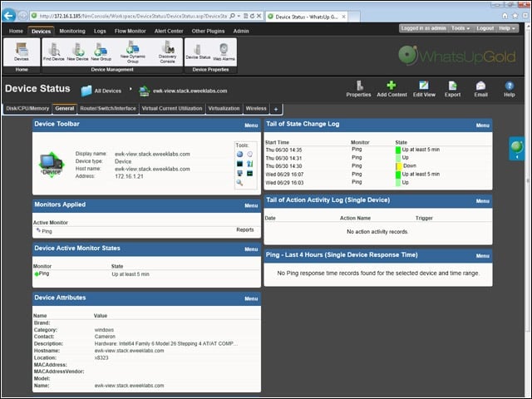
Task: Open the Device Toolbar Menu
Action: pyautogui.click(x=251, y=126)
